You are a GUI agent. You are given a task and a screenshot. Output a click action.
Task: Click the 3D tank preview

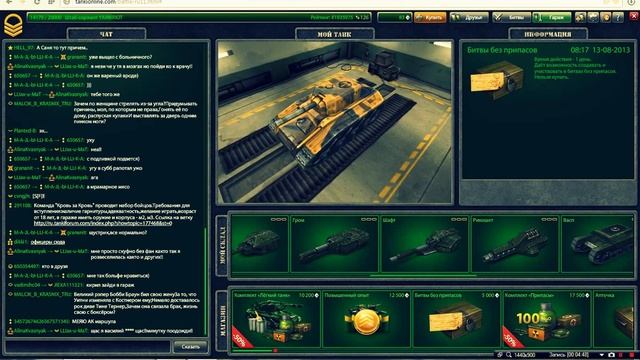coord(334,122)
